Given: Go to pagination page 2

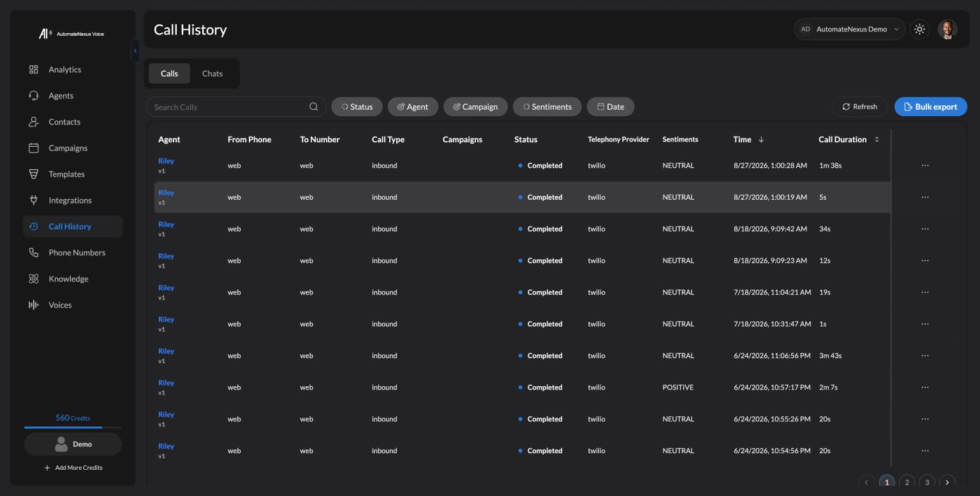Looking at the screenshot, I should (x=907, y=482).
